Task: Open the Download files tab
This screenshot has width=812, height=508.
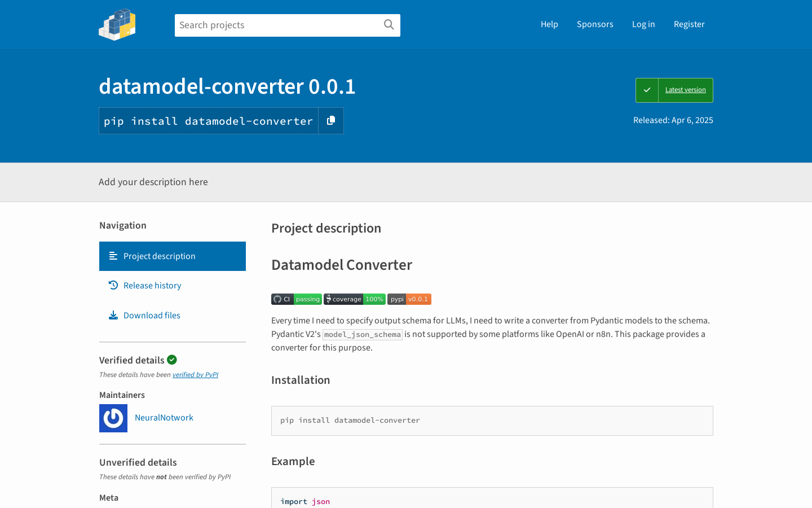Action: point(173,316)
